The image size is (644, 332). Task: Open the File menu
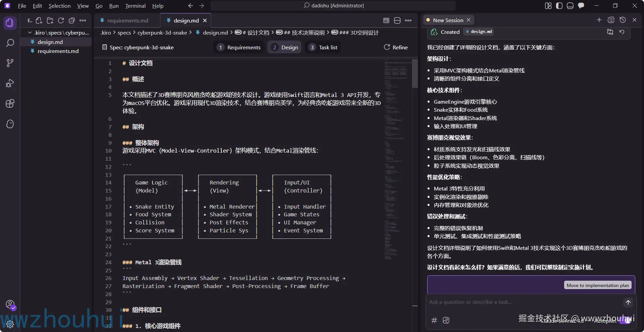tap(22, 6)
